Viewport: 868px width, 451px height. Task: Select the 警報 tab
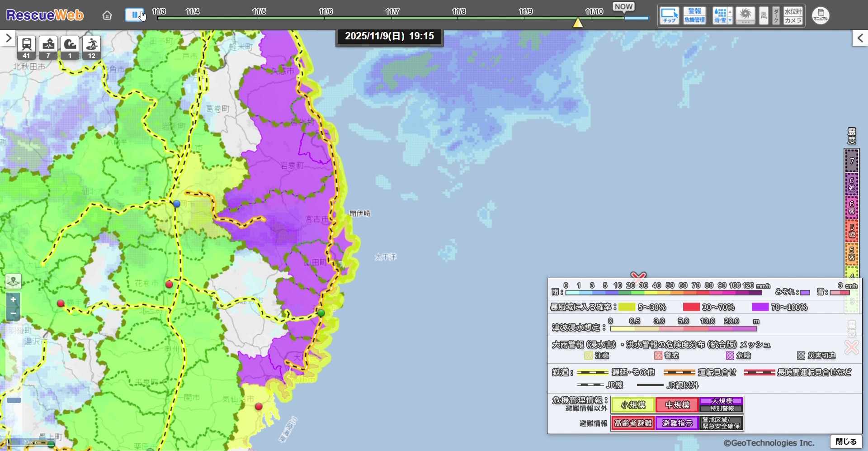[x=694, y=11]
